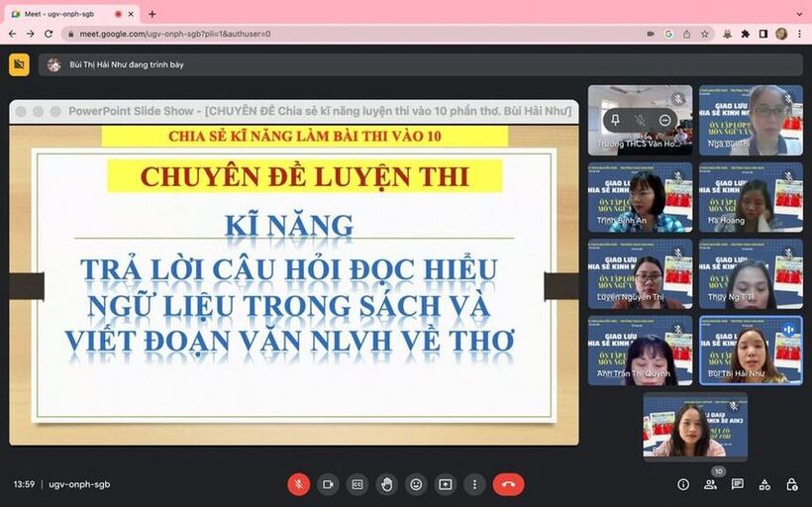Open more options three-dot menu
The image size is (812, 507).
click(474, 484)
